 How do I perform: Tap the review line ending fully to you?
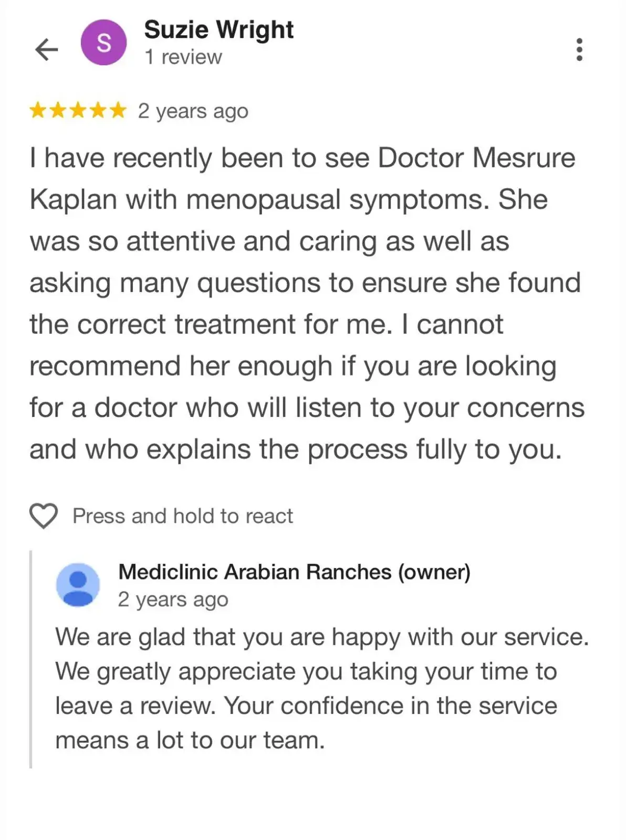click(x=296, y=449)
